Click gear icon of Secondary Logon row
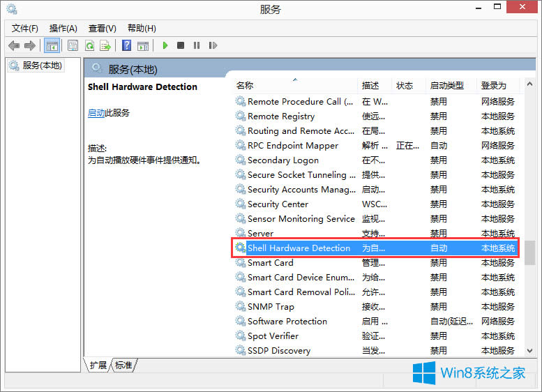 tap(241, 159)
